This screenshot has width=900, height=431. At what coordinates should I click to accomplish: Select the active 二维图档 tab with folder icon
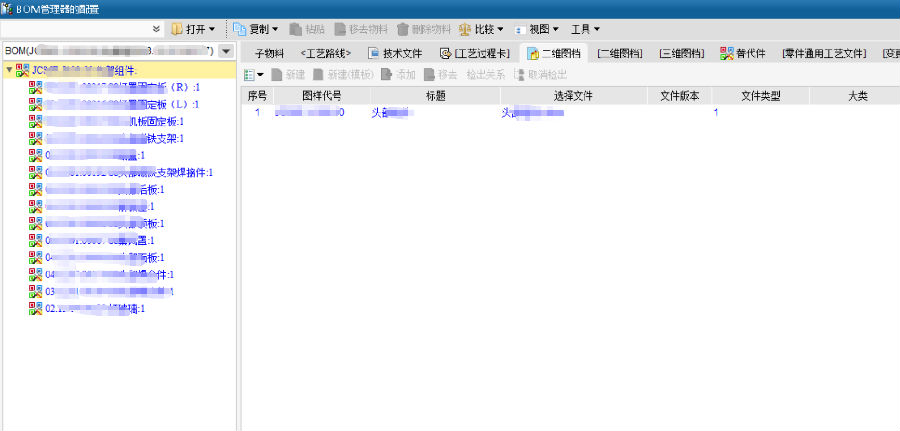click(554, 53)
